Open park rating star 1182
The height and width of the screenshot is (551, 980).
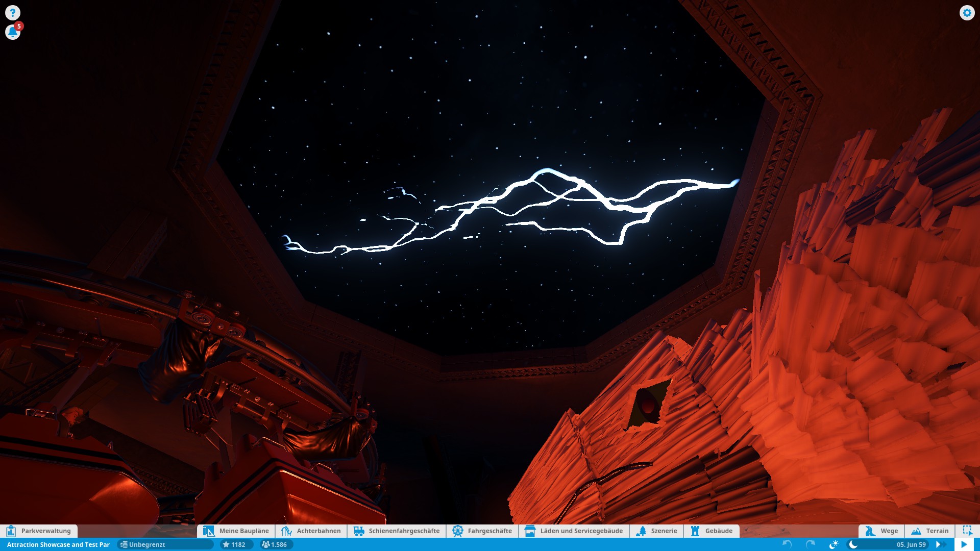[237, 544]
